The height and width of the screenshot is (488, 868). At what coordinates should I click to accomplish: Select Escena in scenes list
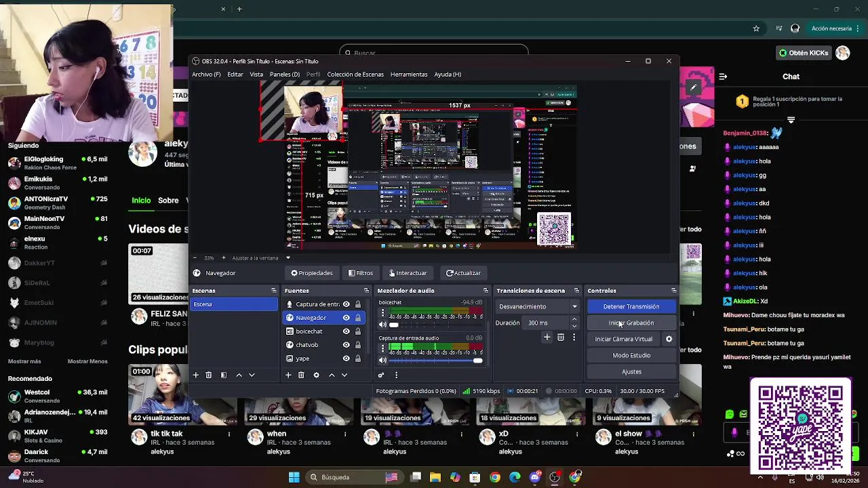[x=234, y=304]
